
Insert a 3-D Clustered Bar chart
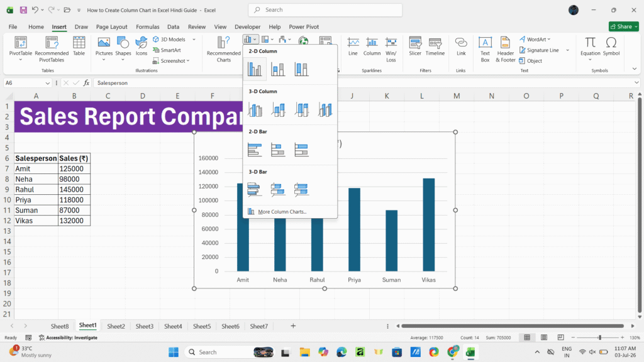click(255, 190)
